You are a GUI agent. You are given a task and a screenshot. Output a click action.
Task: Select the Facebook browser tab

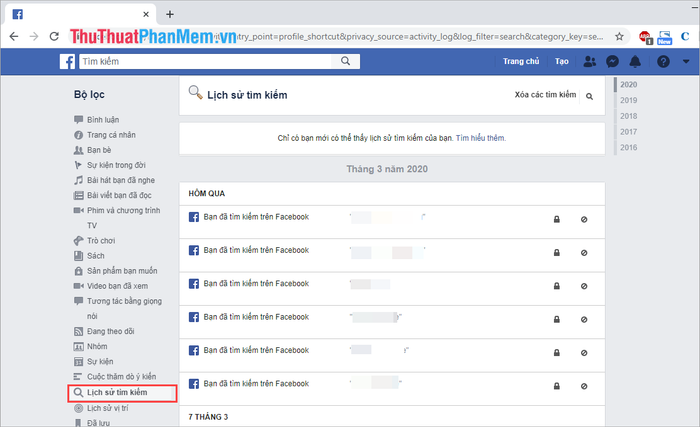pos(80,14)
